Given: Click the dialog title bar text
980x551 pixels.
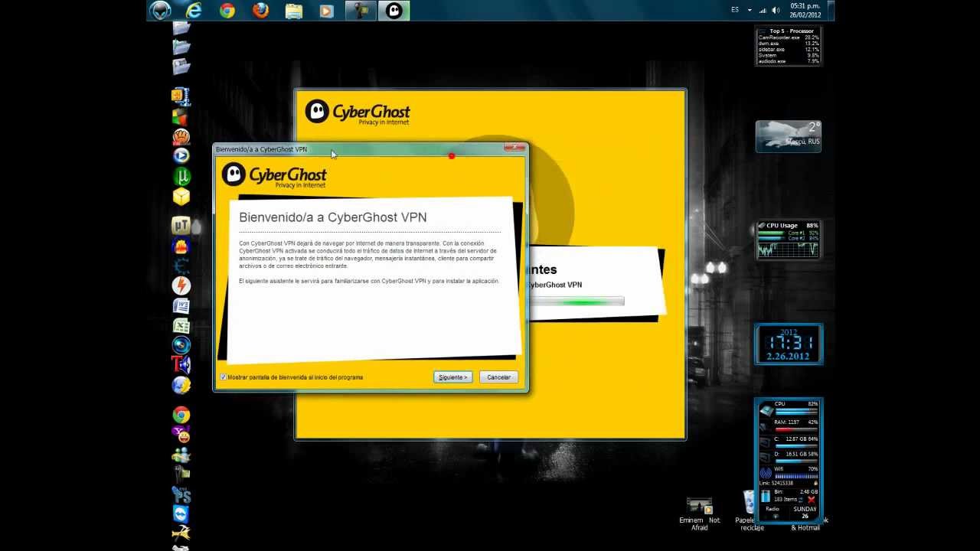Looking at the screenshot, I should 261,149.
